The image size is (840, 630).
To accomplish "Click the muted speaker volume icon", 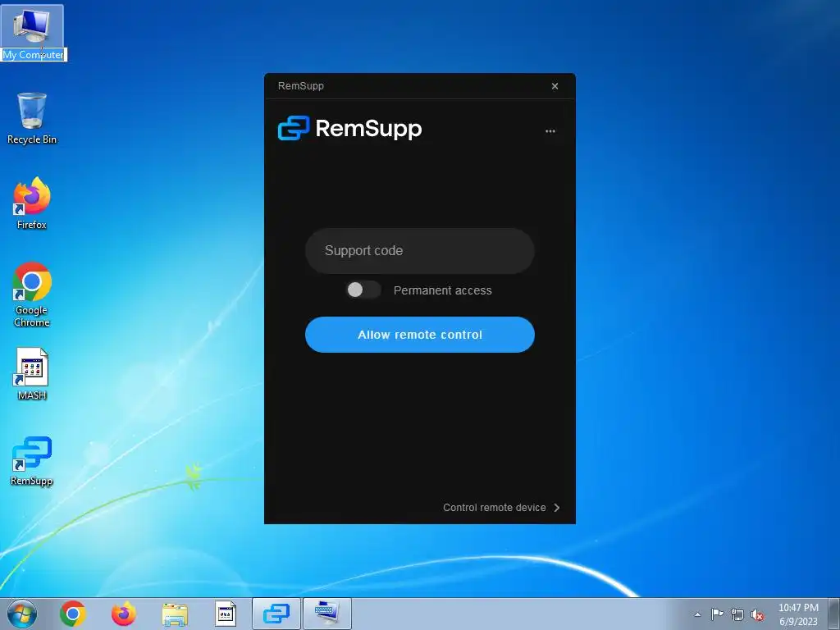I will pos(757,615).
